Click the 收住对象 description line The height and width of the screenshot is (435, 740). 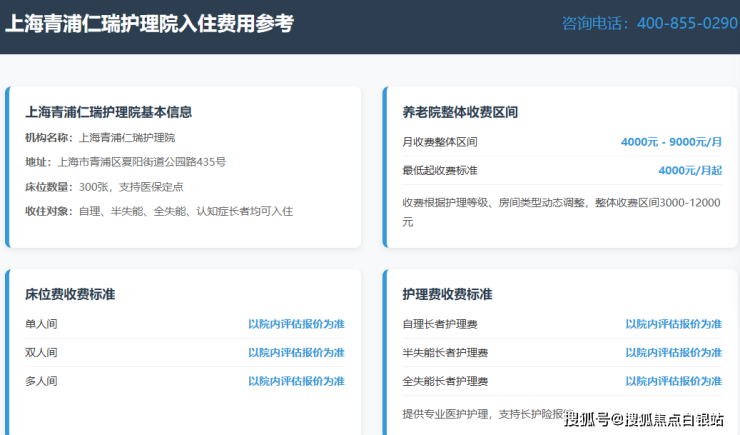coord(159,211)
